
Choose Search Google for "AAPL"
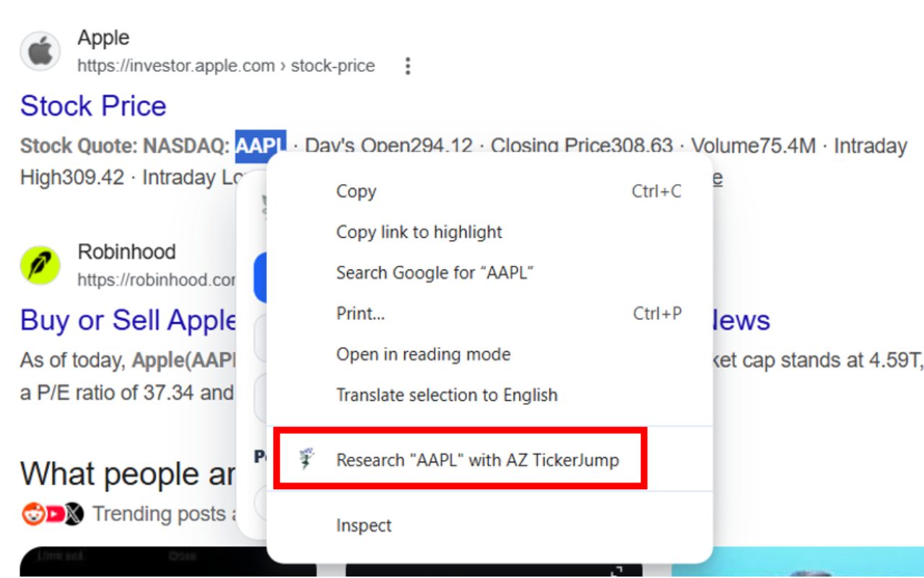pyautogui.click(x=489, y=273)
